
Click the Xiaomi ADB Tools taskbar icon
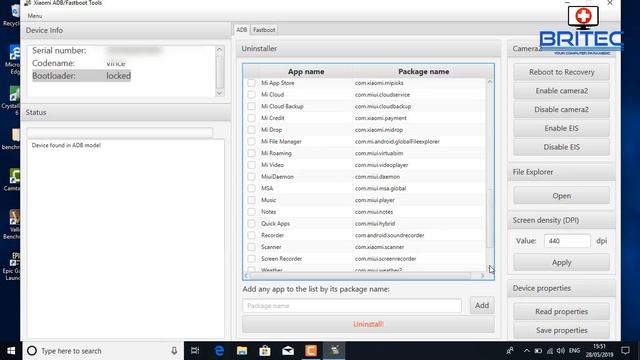point(334,351)
